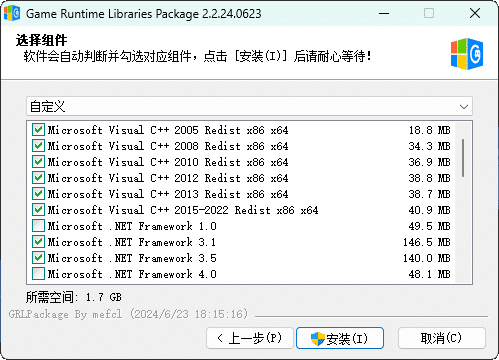This screenshot has height=360, width=499.
Task: Select the 40.9 MB size entry
Action: [x=429, y=210]
